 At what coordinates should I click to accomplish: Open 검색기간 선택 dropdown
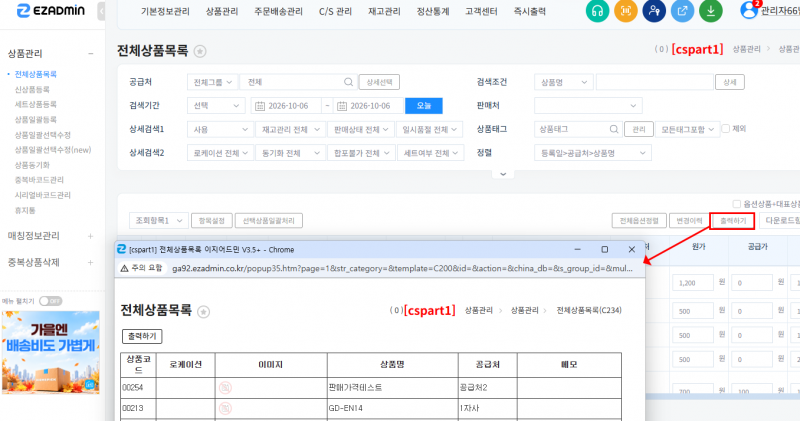click(x=216, y=106)
